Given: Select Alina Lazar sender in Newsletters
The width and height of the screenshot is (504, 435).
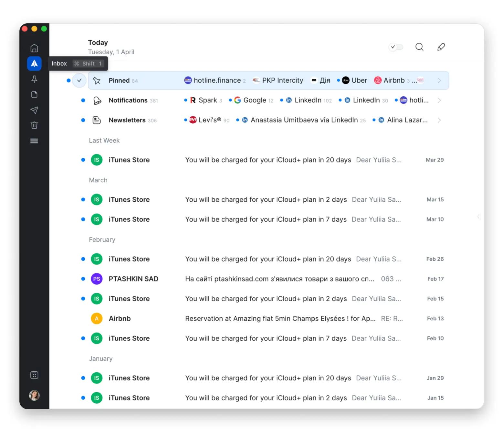Looking at the screenshot, I should point(400,120).
